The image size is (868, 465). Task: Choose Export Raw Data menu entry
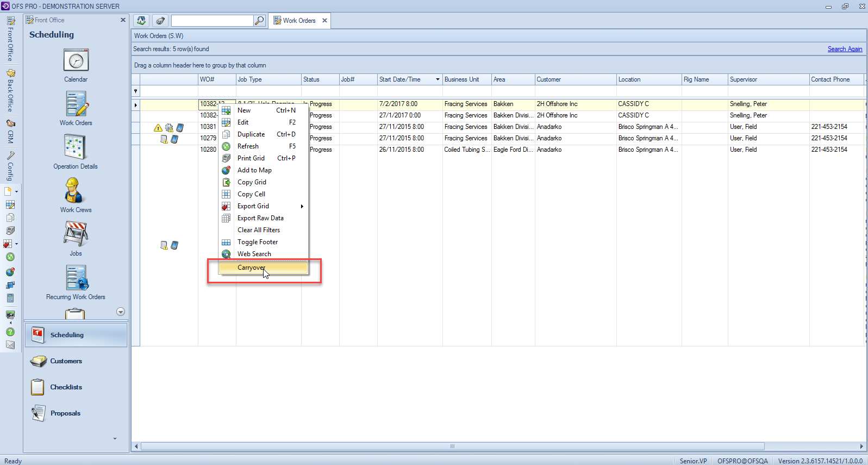[x=263, y=218]
